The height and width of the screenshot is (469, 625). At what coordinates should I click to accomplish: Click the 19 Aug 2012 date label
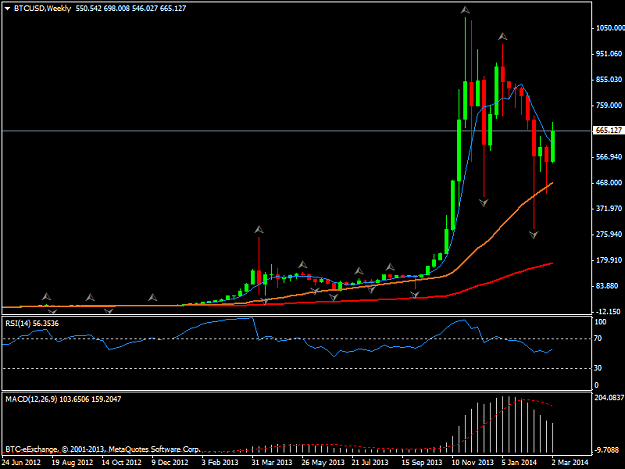(72, 462)
